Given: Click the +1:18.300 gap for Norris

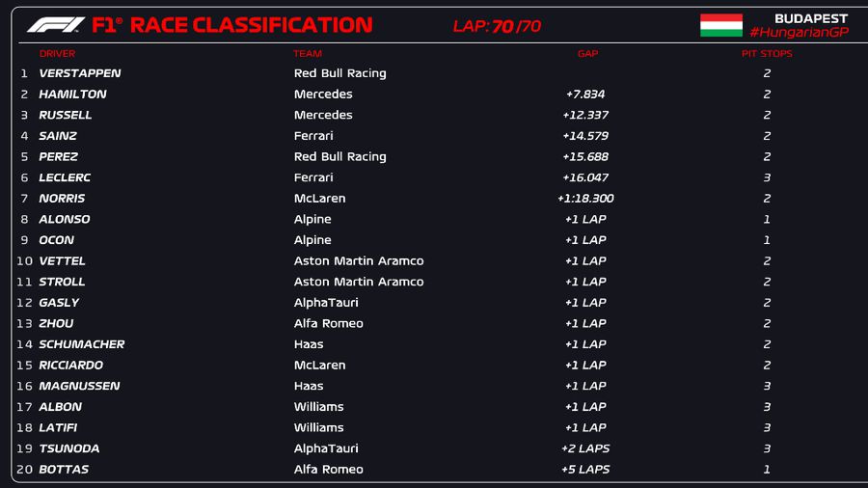Looking at the screenshot, I should 585,199.
